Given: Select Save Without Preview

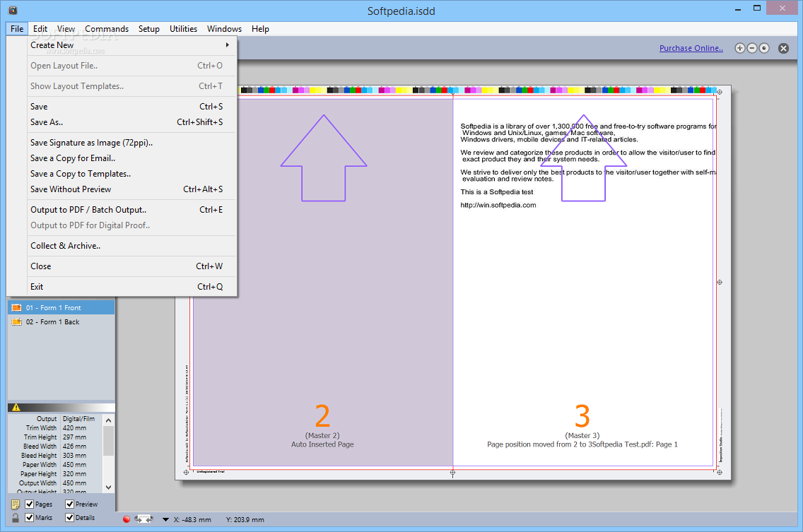Looking at the screenshot, I should pos(122,189).
